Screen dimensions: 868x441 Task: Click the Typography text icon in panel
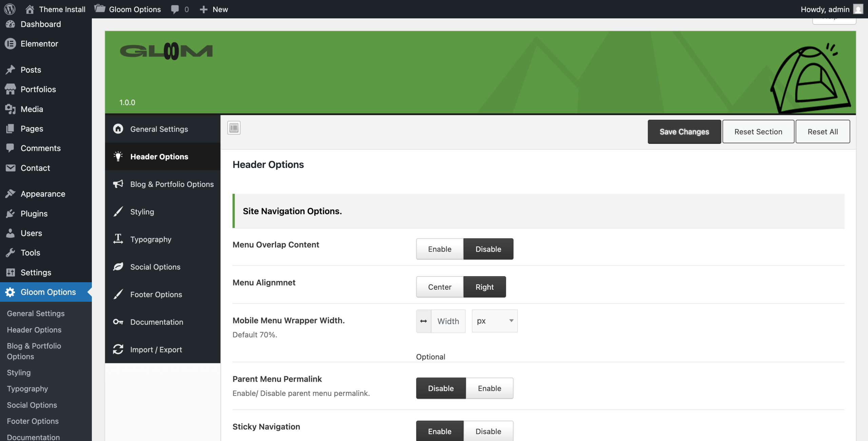point(118,239)
